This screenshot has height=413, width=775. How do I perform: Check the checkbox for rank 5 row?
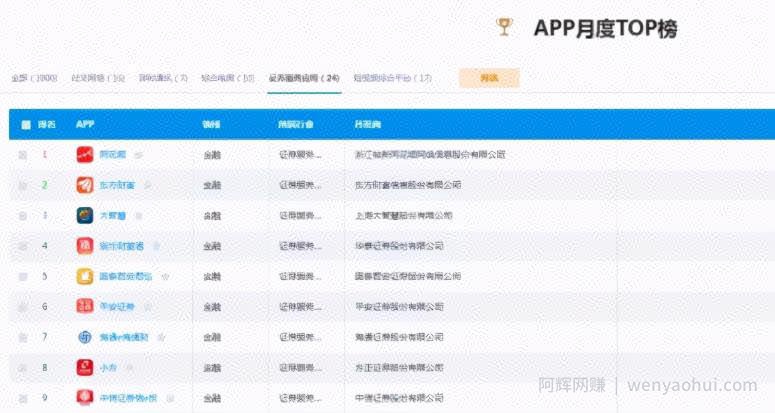tap(23, 277)
